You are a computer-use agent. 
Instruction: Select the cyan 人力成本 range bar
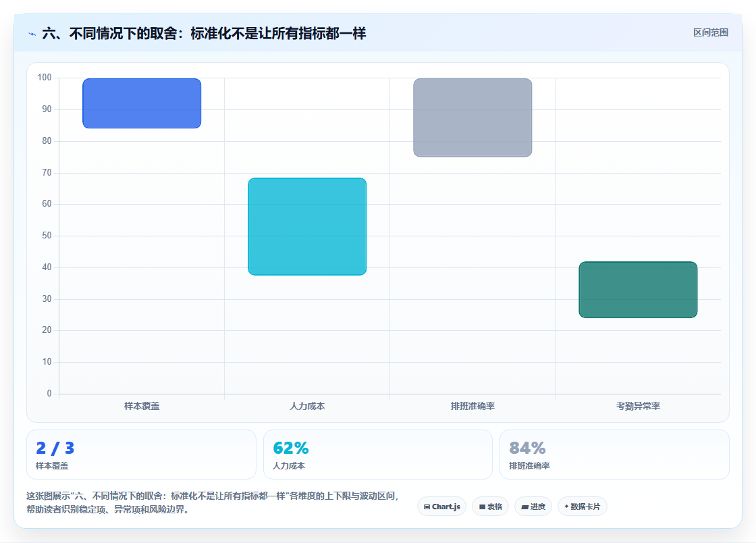click(307, 227)
